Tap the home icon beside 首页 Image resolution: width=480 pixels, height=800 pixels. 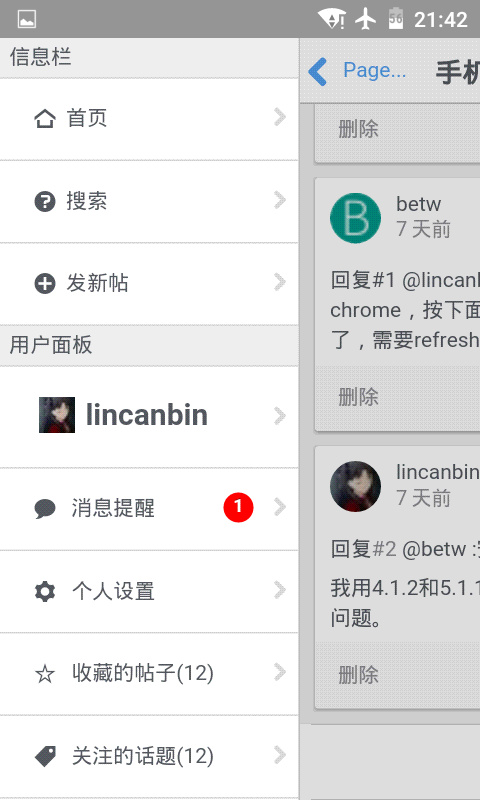tap(45, 119)
